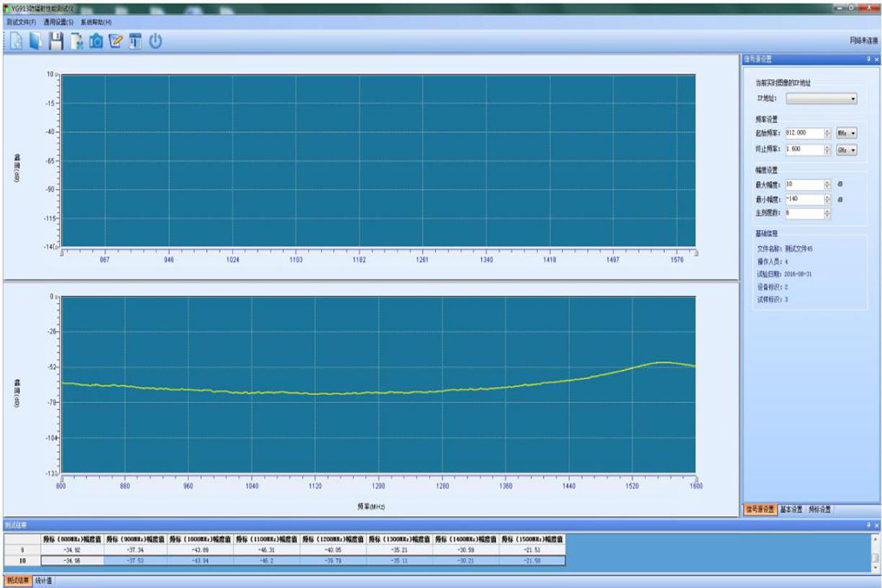Open the 测试文件(F) menu
This screenshot has width=882, height=588.
[21, 22]
